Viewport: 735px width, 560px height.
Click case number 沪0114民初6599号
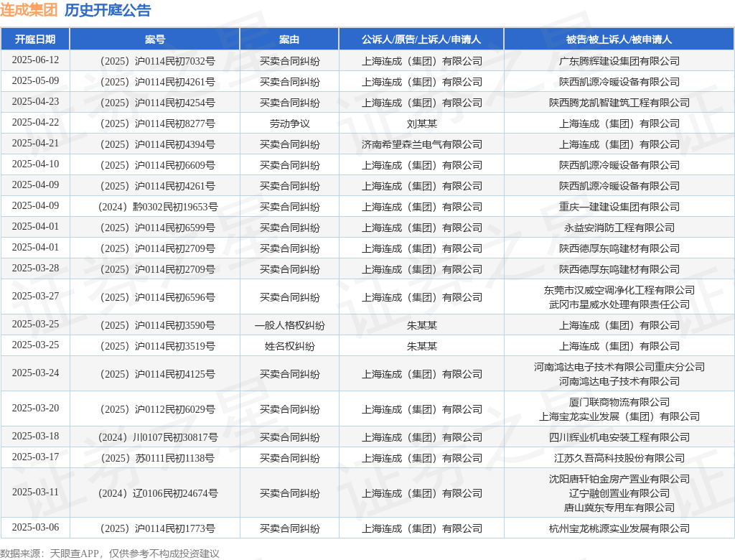(x=157, y=228)
